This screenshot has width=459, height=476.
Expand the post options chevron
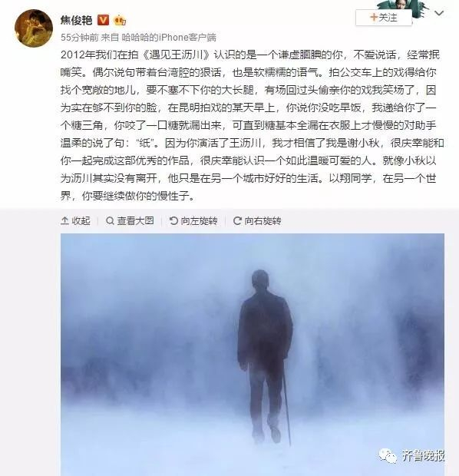(x=439, y=13)
